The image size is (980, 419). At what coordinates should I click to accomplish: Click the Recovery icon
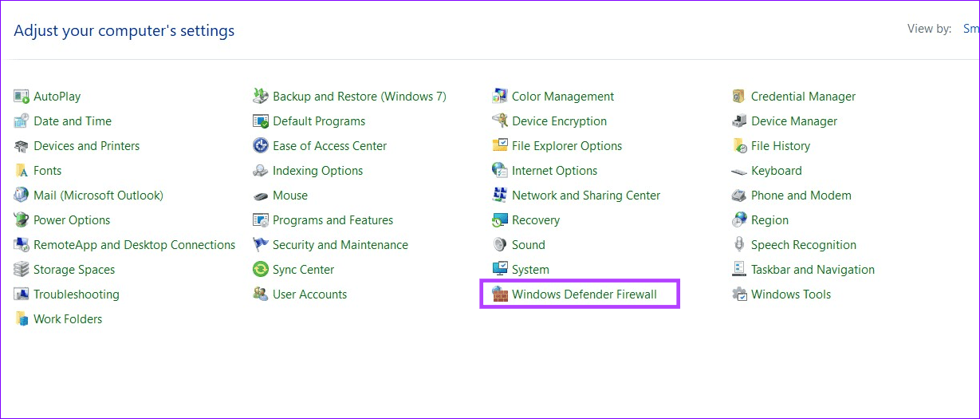(500, 220)
